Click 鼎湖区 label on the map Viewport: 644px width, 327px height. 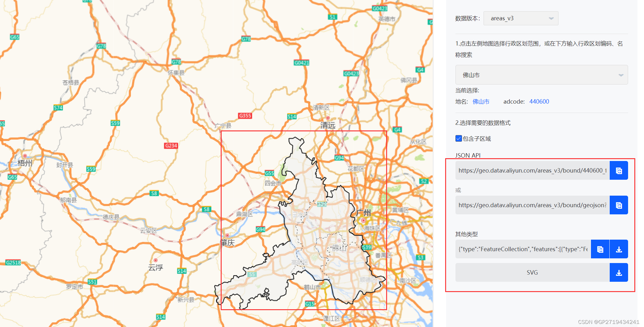(244, 214)
